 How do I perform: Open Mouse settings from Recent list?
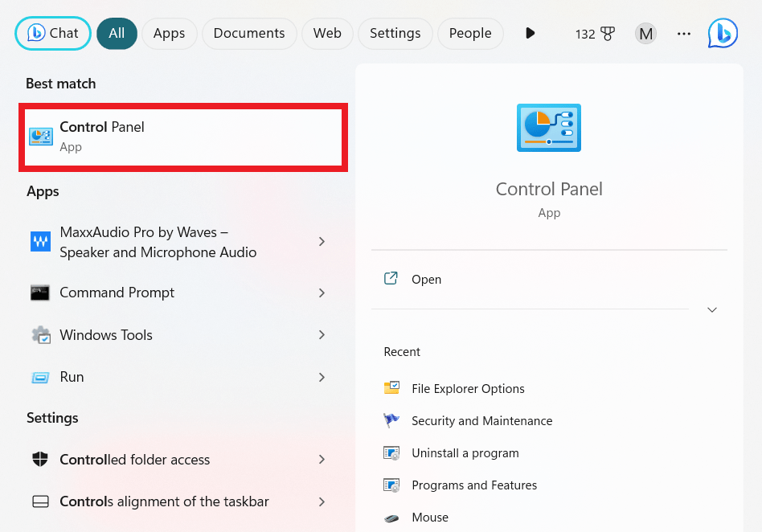[430, 518]
